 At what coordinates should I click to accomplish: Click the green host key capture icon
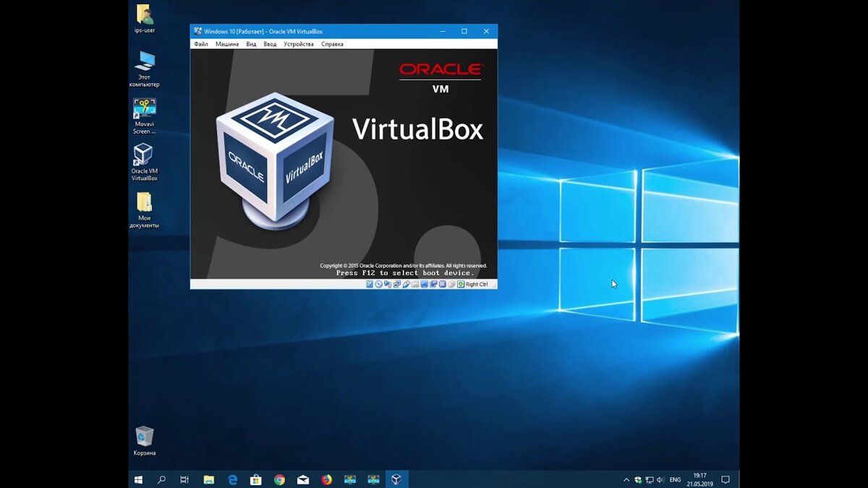(461, 284)
